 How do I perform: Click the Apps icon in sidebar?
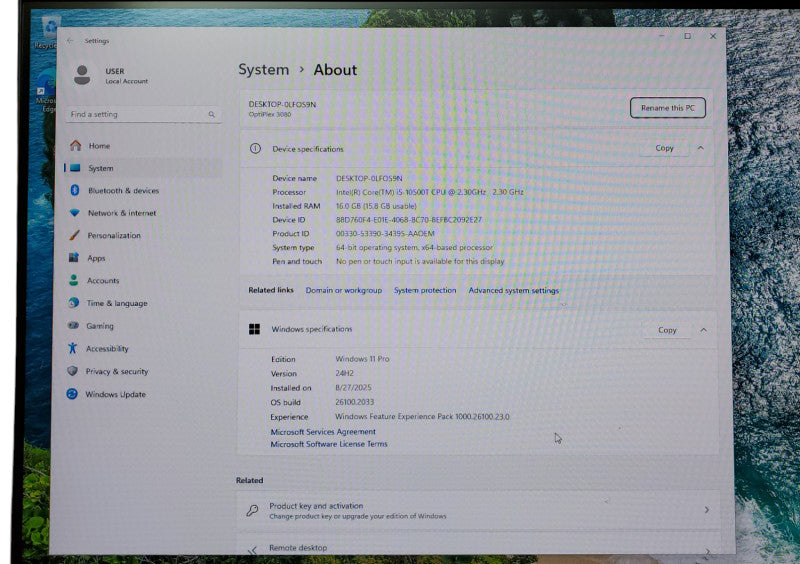point(74,258)
